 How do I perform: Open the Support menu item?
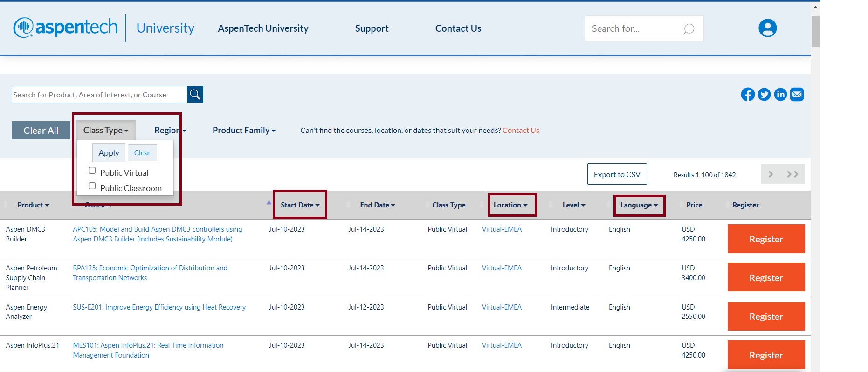point(372,28)
